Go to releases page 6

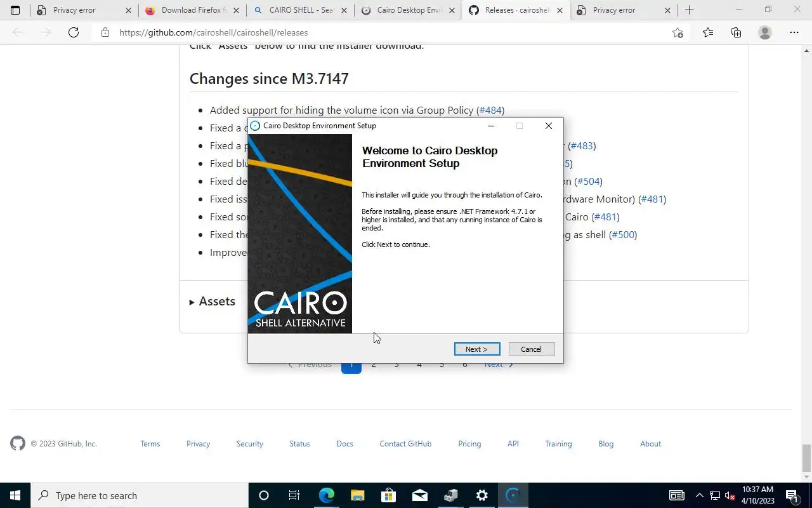[x=465, y=364]
